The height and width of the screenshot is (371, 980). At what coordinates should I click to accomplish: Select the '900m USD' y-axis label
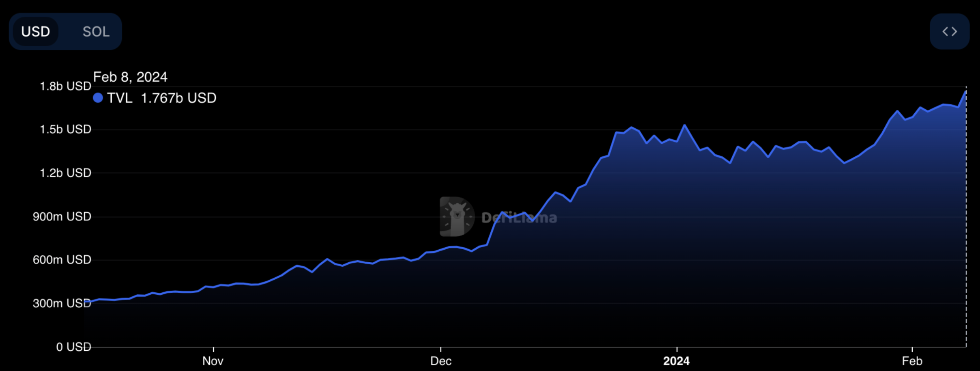[62, 217]
